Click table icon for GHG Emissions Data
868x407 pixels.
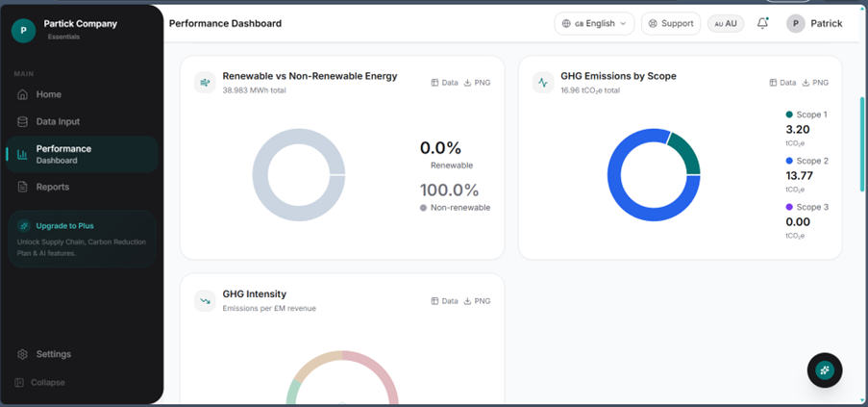(773, 83)
